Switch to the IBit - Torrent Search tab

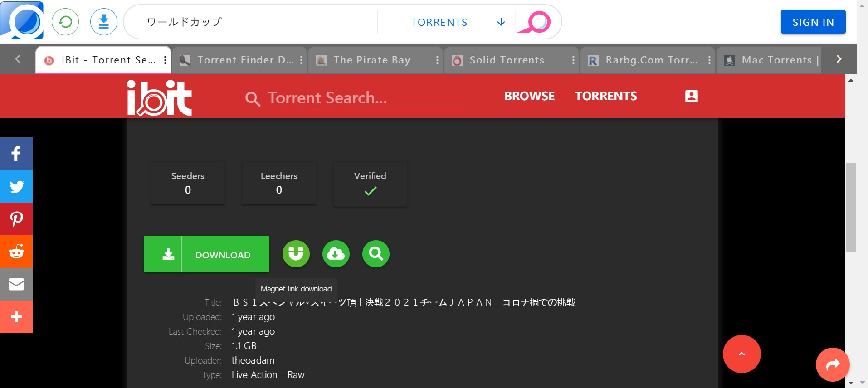(103, 60)
